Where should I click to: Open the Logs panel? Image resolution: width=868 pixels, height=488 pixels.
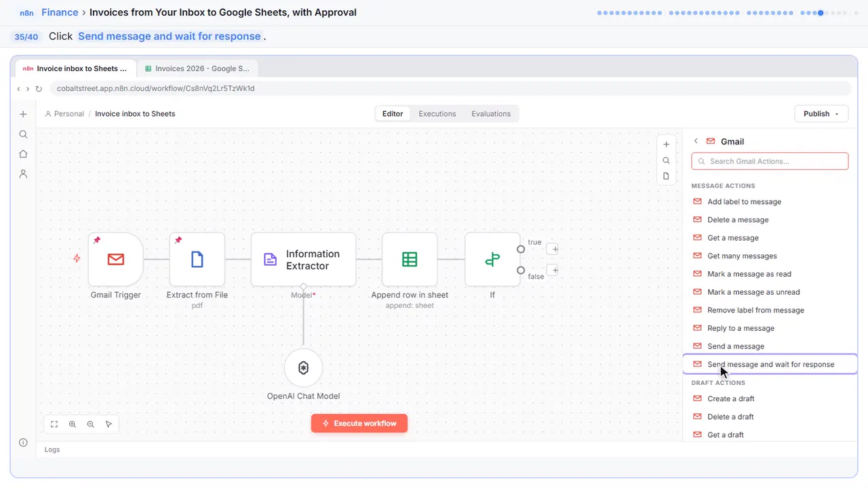tap(52, 449)
